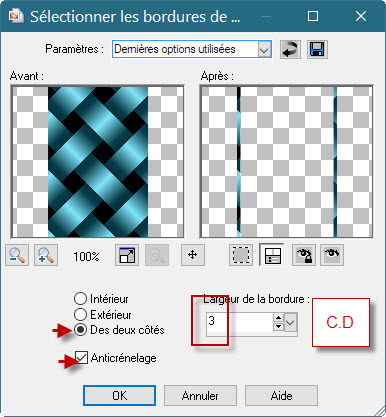386x417 pixels.
Task: Click the fit-to-window preview icon
Action: point(127,255)
